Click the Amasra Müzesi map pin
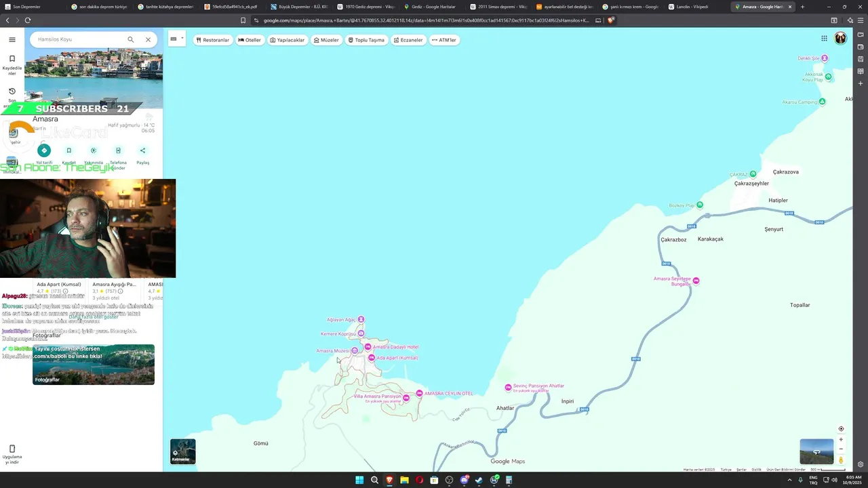The width and height of the screenshot is (868, 488). pyautogui.click(x=354, y=350)
